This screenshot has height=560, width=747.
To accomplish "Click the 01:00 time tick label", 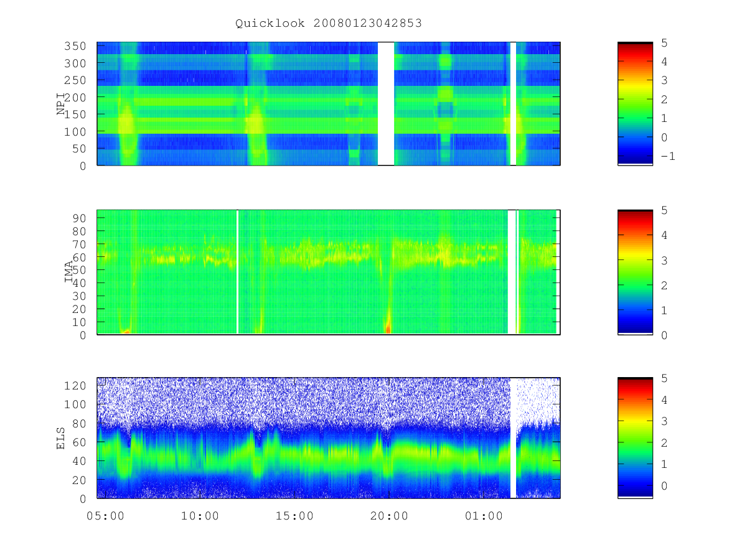I will [484, 516].
